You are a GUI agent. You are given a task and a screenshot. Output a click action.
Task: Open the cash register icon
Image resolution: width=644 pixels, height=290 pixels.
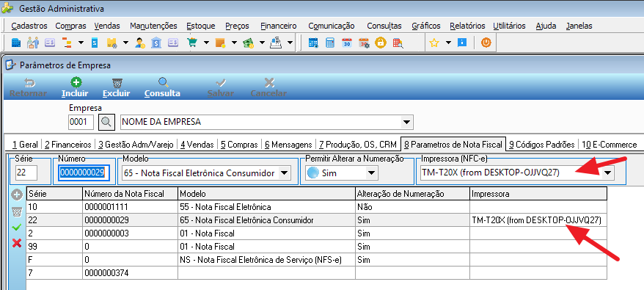pos(275,43)
